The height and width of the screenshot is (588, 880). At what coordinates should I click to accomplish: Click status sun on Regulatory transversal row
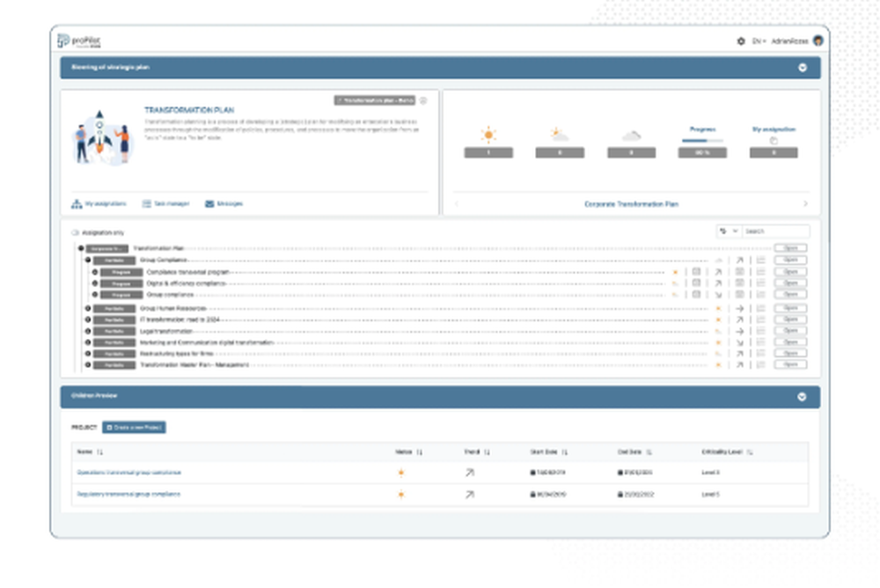(x=400, y=495)
